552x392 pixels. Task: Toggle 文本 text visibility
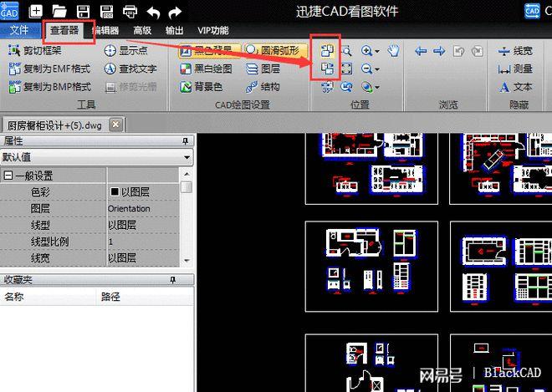pyautogui.click(x=515, y=87)
